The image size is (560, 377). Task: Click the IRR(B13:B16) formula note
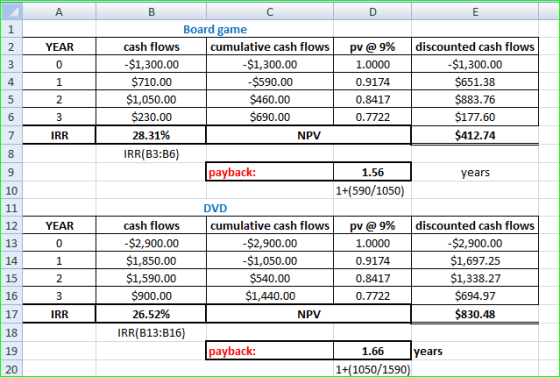pyautogui.click(x=151, y=333)
